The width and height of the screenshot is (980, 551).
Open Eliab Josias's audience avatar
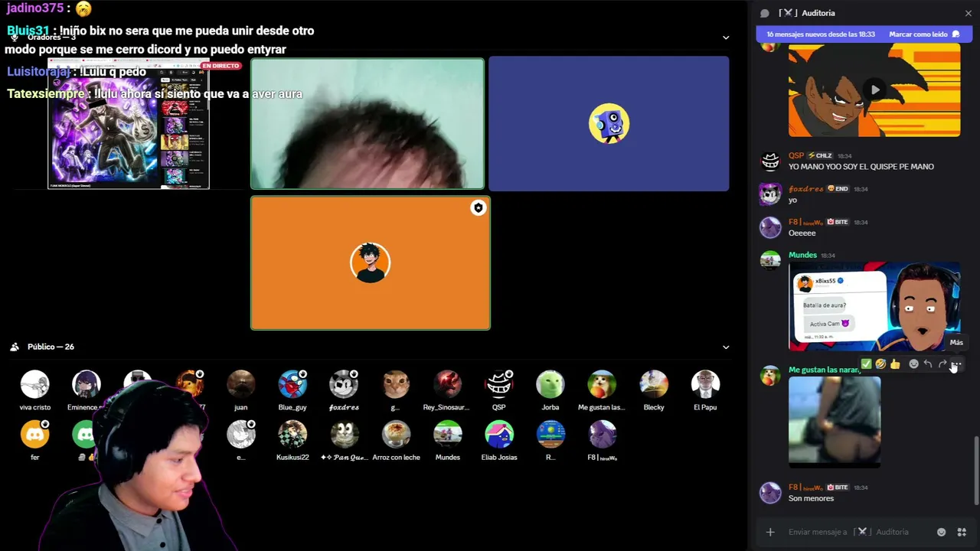pos(499,435)
